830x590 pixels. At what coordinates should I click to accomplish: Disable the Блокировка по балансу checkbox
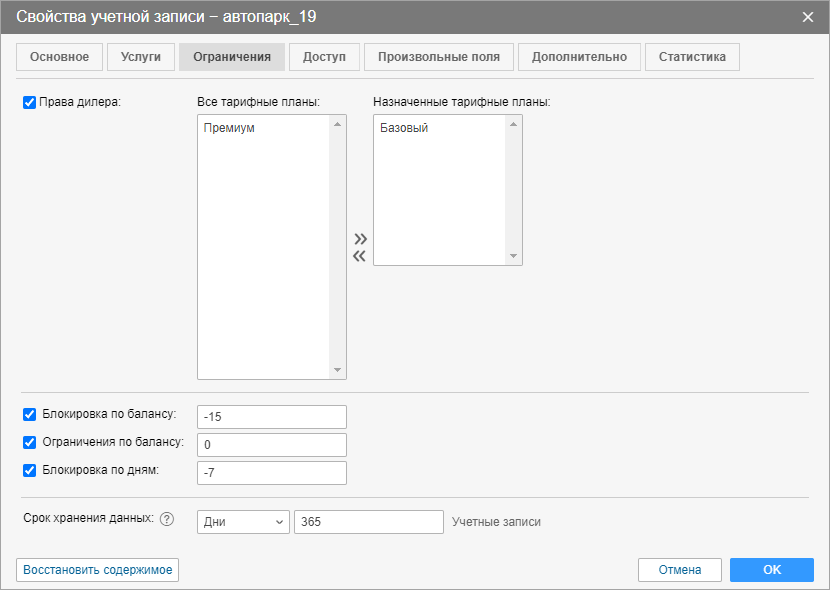(x=29, y=414)
